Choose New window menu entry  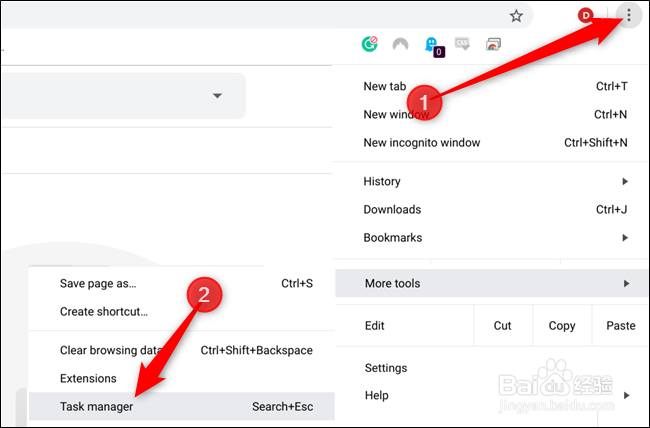491,114
